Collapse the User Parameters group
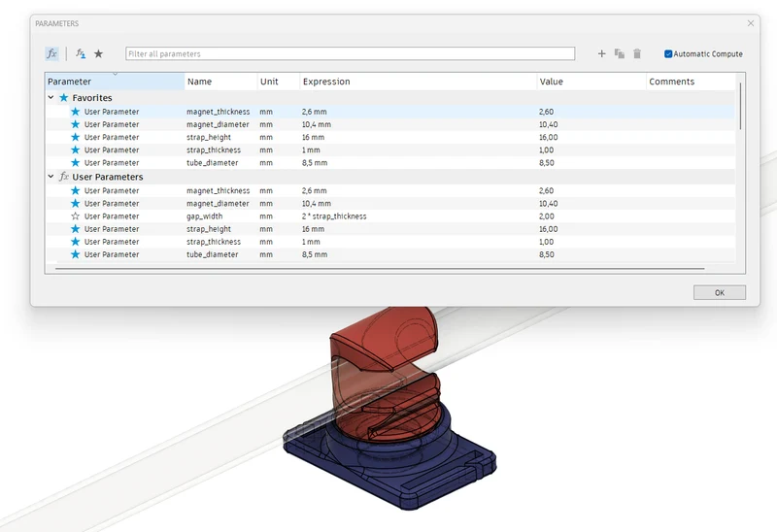 click(51, 177)
